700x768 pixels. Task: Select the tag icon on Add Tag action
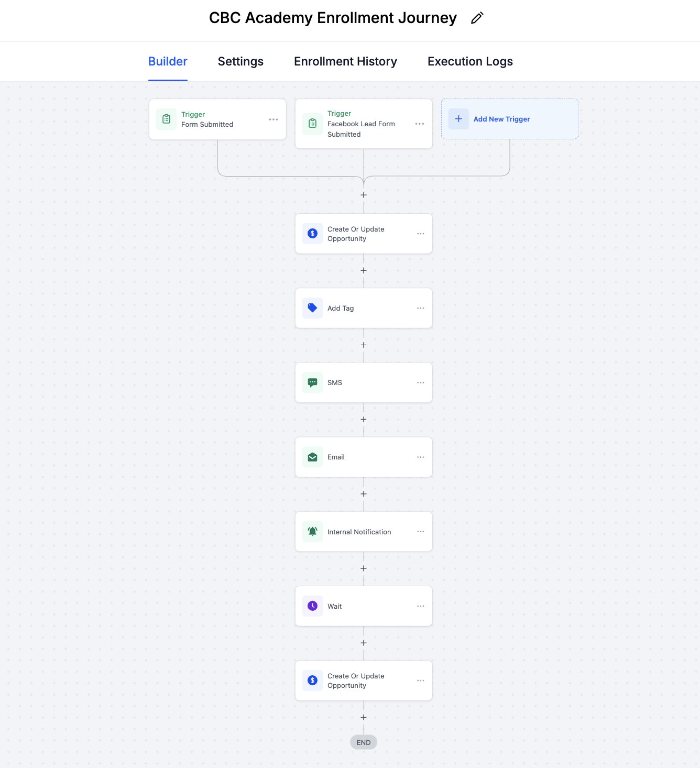pyautogui.click(x=312, y=308)
